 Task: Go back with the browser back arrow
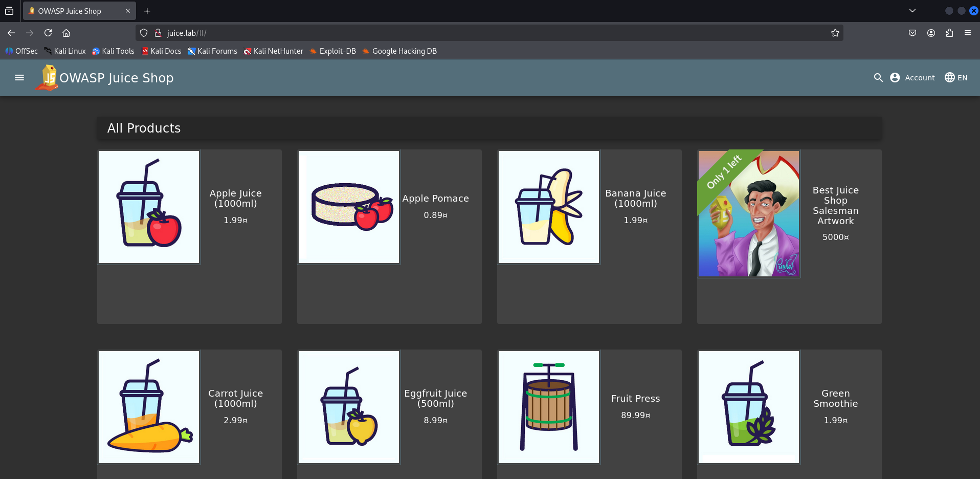(11, 33)
